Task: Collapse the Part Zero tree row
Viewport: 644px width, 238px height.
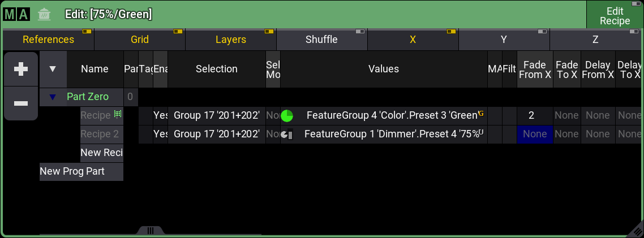Action: 53,97
